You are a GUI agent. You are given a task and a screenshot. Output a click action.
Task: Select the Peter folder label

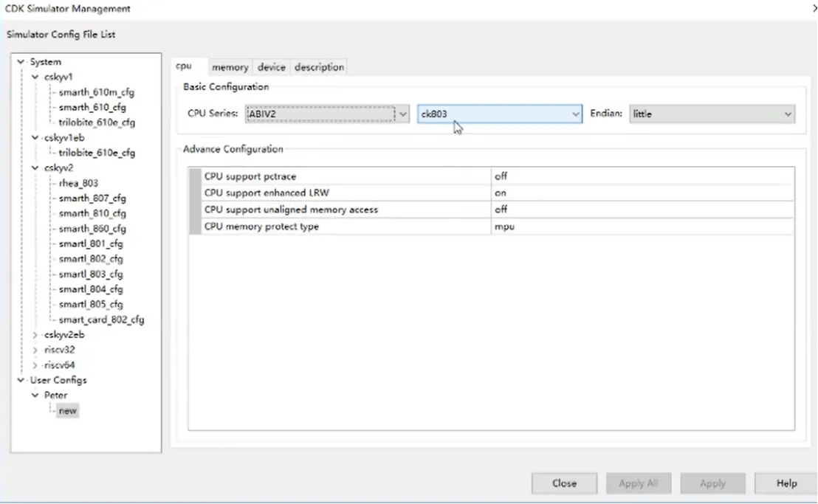(x=55, y=396)
